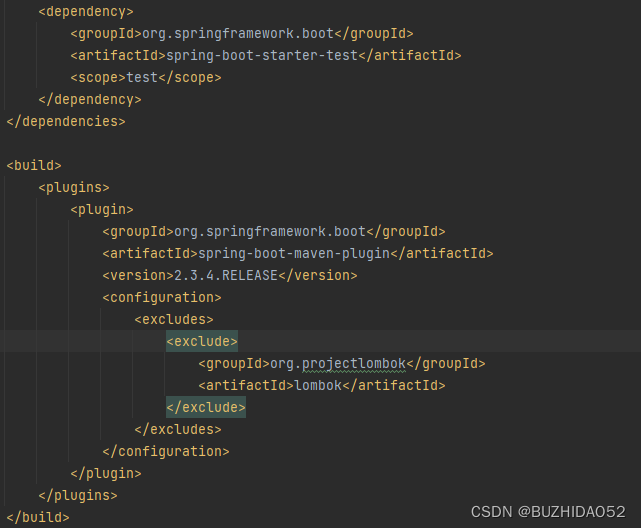Image resolution: width=641 pixels, height=528 pixels.
Task: Click the closing </configuration> tag
Action: click(166, 452)
